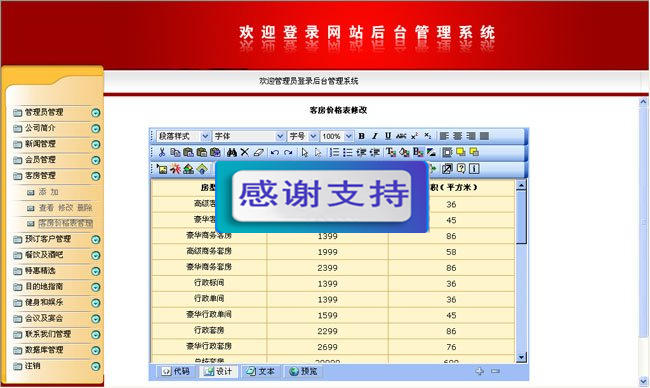Toggle subscript formatting
Viewport: 650px width, 388px height.
[428, 136]
